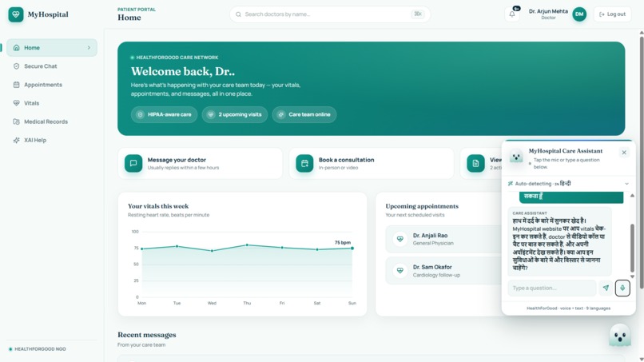The height and width of the screenshot is (362, 644).
Task: Open Secure Chat from sidebar
Action: tap(52, 66)
